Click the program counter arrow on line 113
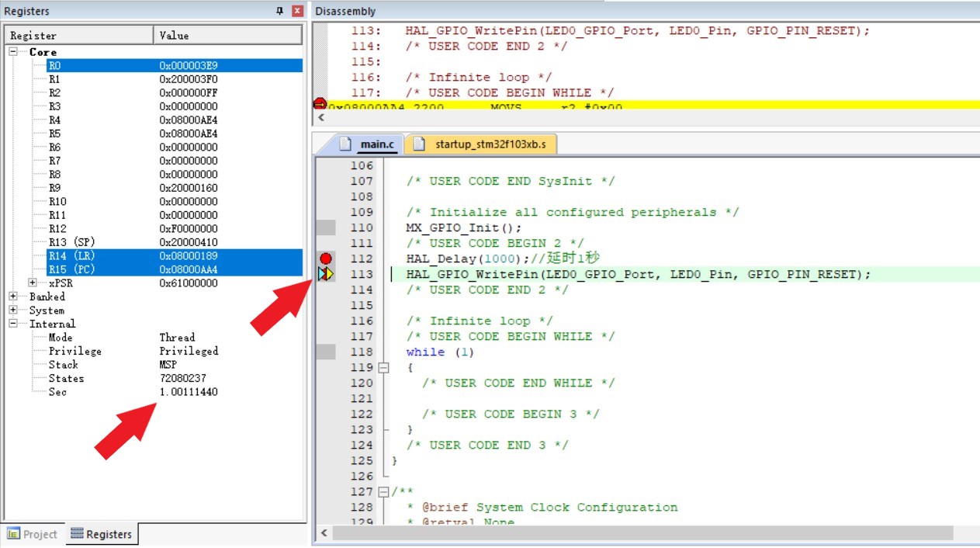 [x=326, y=274]
